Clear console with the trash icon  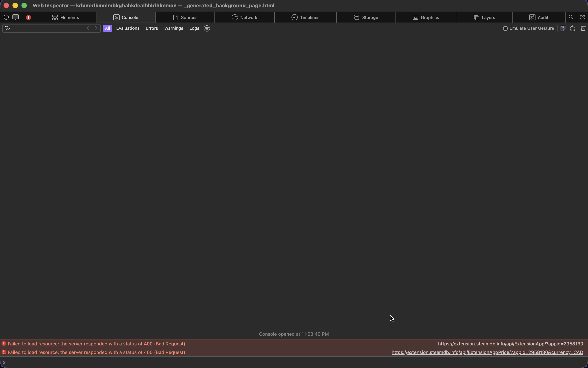(x=583, y=28)
